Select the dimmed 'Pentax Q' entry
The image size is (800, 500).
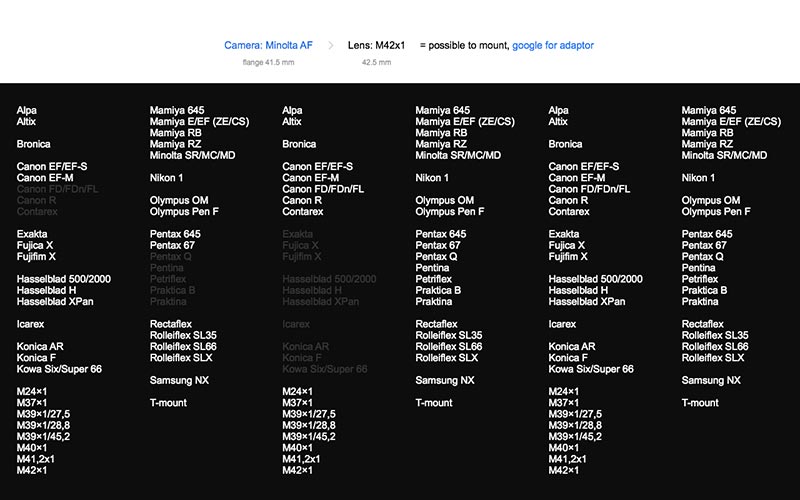(x=170, y=256)
